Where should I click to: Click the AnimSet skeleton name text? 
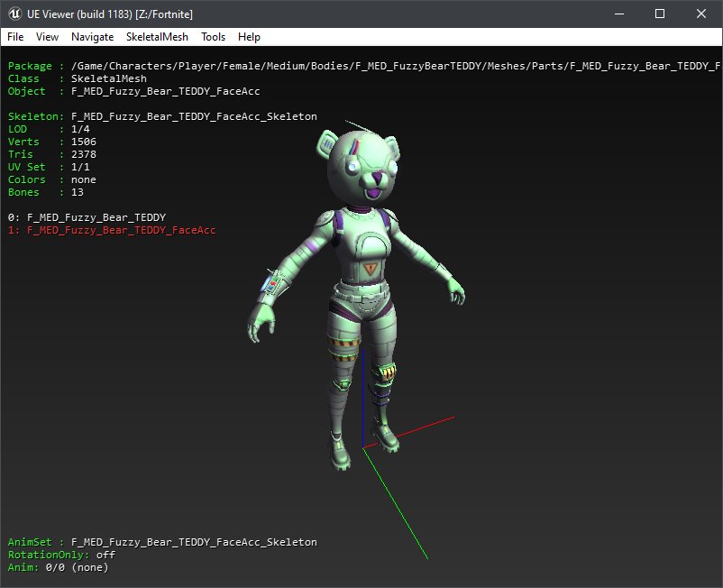pos(194,542)
